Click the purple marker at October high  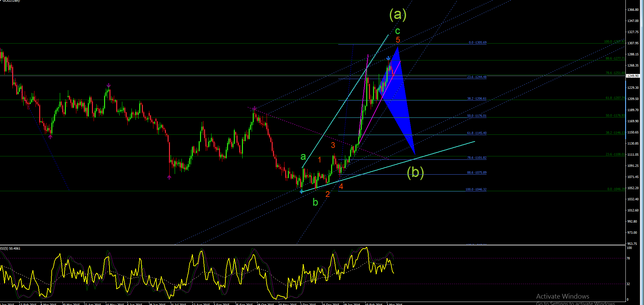tap(254, 108)
